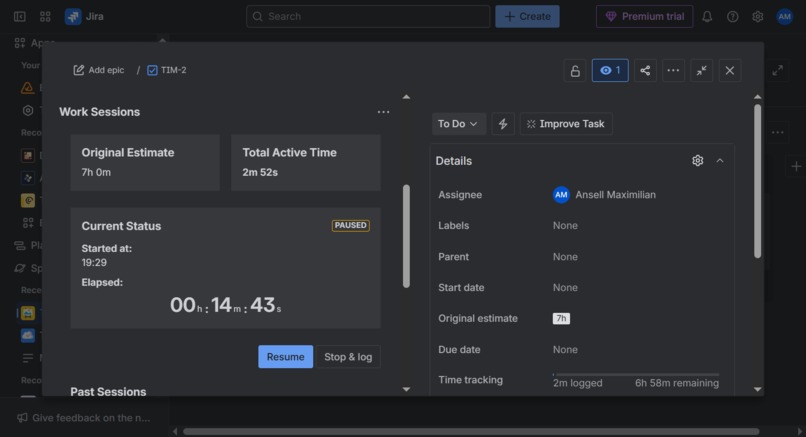Click the Create button

[x=527, y=16]
